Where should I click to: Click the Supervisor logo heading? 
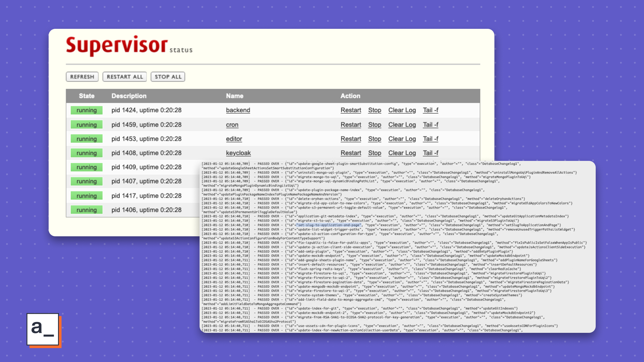(x=117, y=46)
